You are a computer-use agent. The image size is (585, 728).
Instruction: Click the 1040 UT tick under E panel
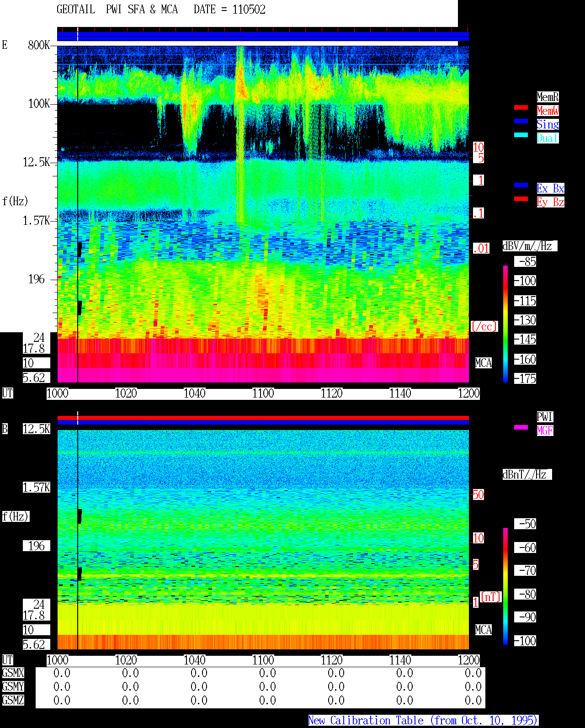[195, 393]
